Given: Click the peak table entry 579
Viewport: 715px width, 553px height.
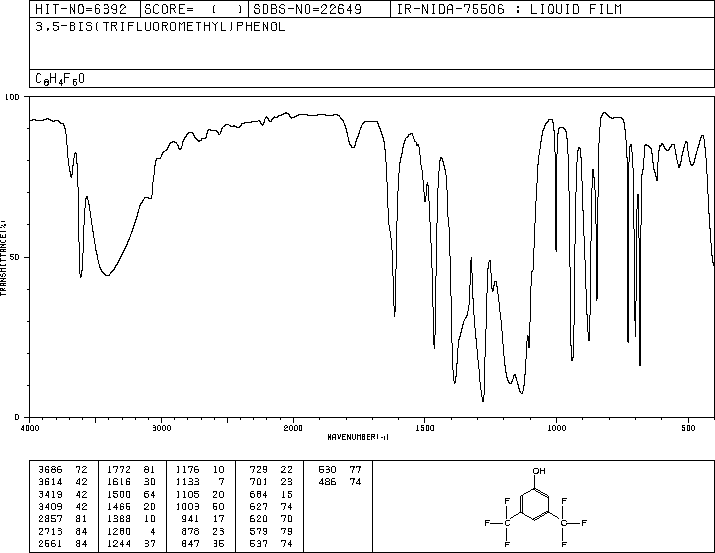Looking at the screenshot, I should click(x=259, y=532).
